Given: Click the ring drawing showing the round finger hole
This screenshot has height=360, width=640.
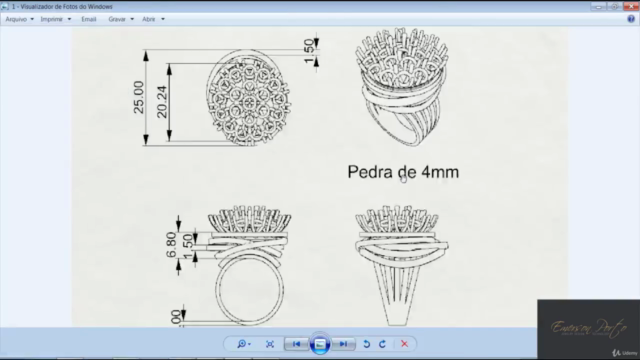Looking at the screenshot, I should (249, 265).
